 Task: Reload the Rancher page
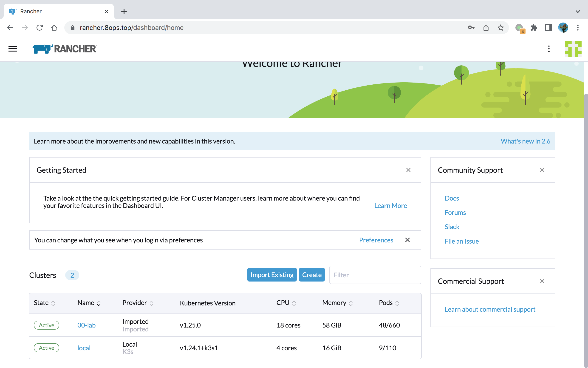pyautogui.click(x=40, y=28)
